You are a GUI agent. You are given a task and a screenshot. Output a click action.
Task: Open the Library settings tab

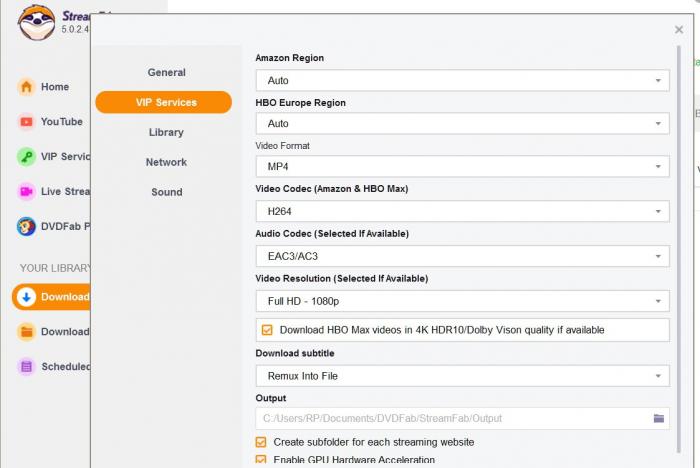coord(166,132)
